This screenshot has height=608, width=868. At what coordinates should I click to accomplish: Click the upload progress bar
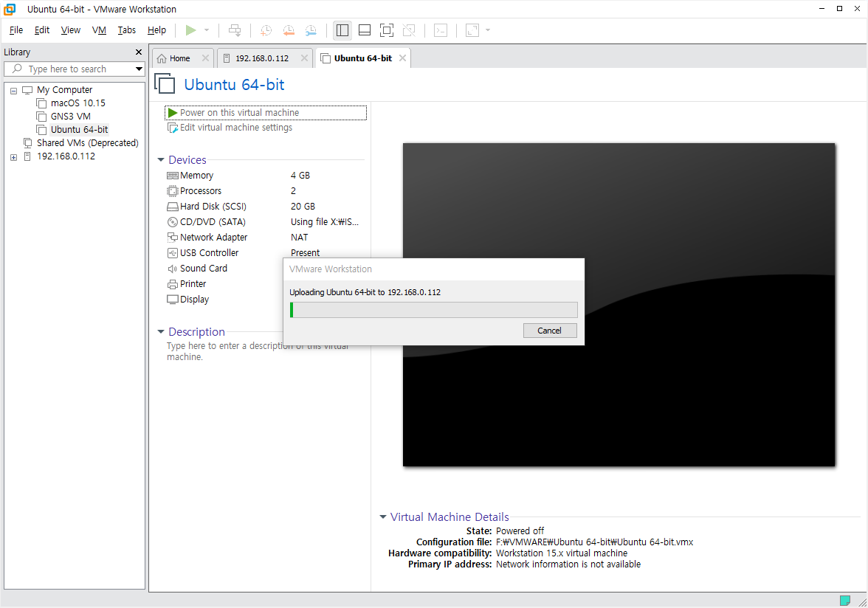pyautogui.click(x=433, y=310)
